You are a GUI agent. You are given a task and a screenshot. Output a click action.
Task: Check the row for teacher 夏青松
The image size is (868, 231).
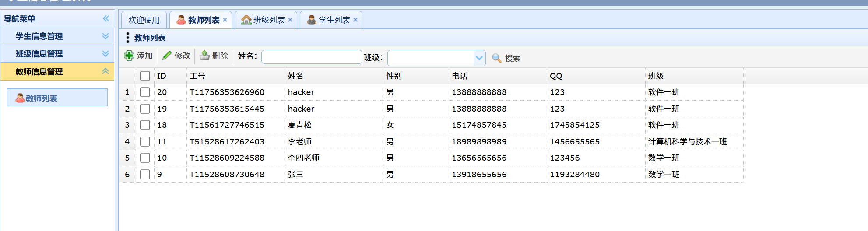pyautogui.click(x=145, y=125)
